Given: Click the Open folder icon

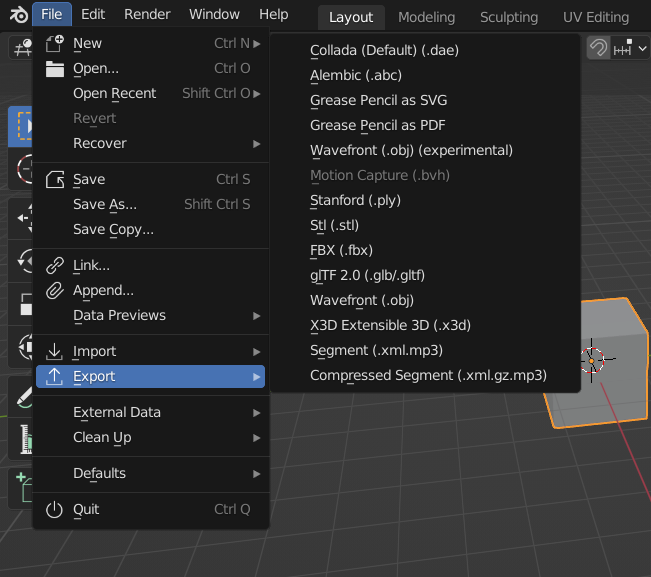Looking at the screenshot, I should click(54, 68).
